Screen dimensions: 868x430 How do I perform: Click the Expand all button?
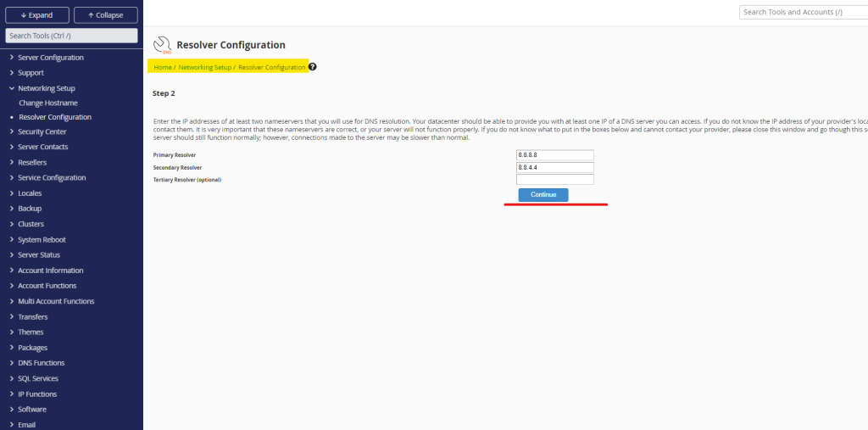(36, 15)
